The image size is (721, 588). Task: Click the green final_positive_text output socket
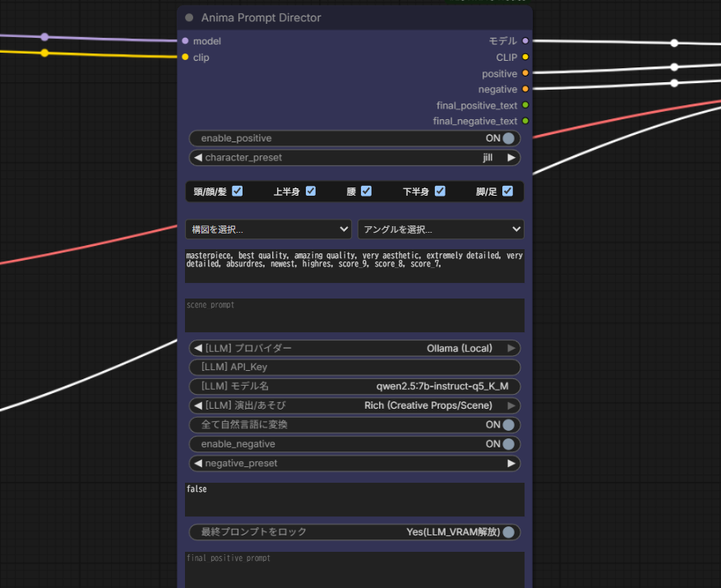pos(525,105)
